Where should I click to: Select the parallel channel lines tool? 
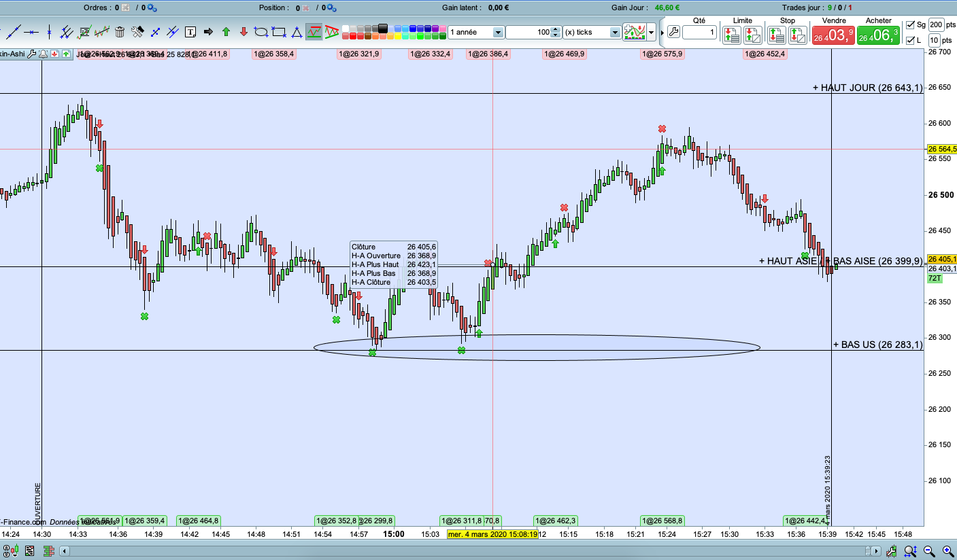point(67,31)
